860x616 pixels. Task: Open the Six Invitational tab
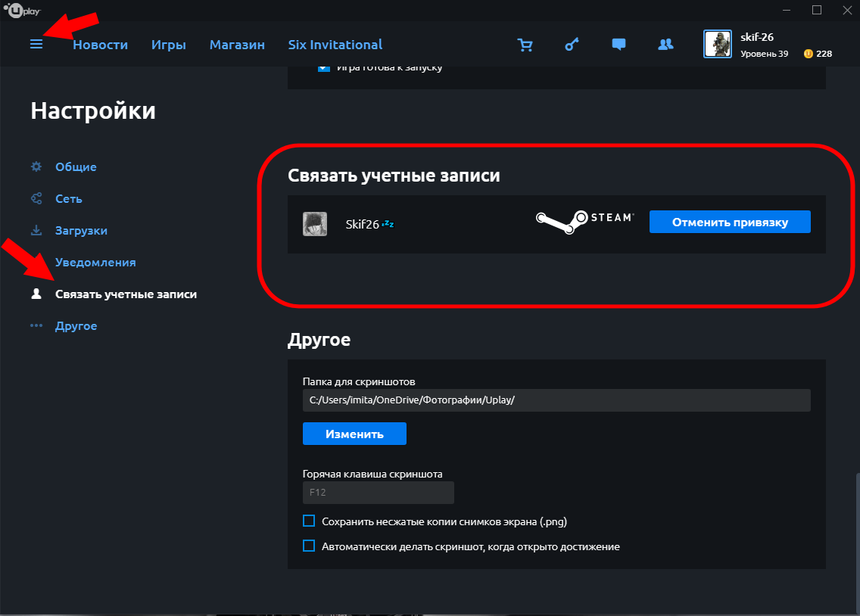pyautogui.click(x=335, y=45)
